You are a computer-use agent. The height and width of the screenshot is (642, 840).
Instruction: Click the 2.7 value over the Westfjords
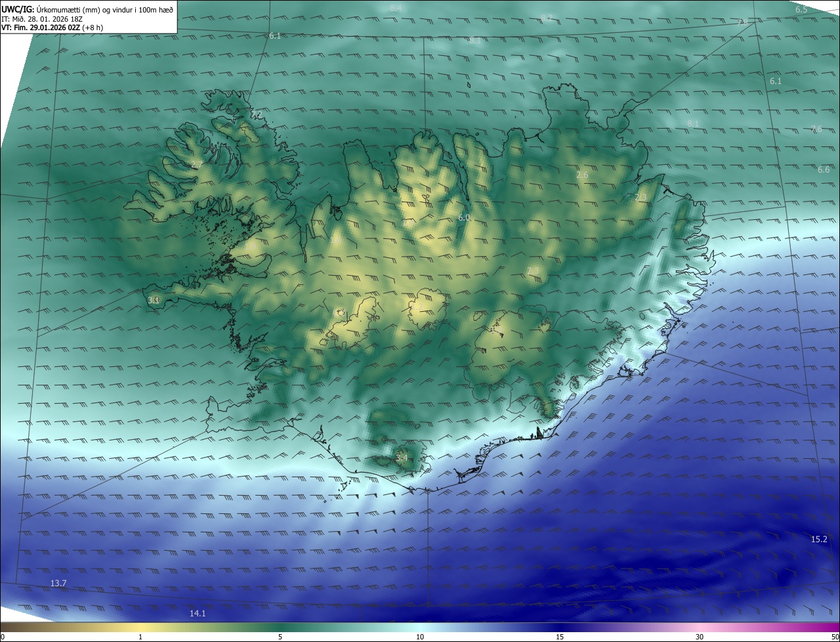(x=196, y=164)
